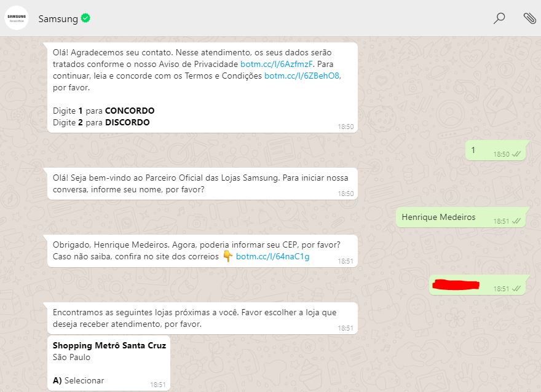Click the green verified badge beside Samsung
Viewport: 541px width, 392px height.
(x=85, y=18)
